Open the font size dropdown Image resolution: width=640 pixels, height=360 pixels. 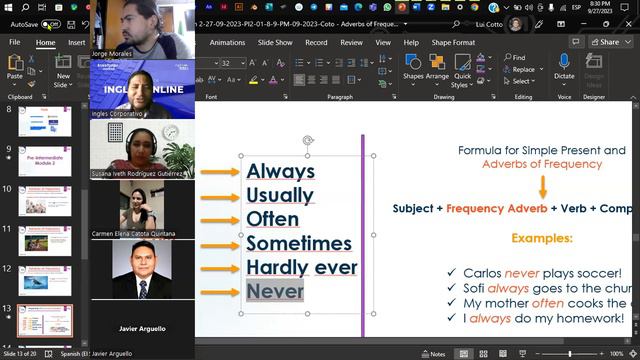tap(243, 63)
